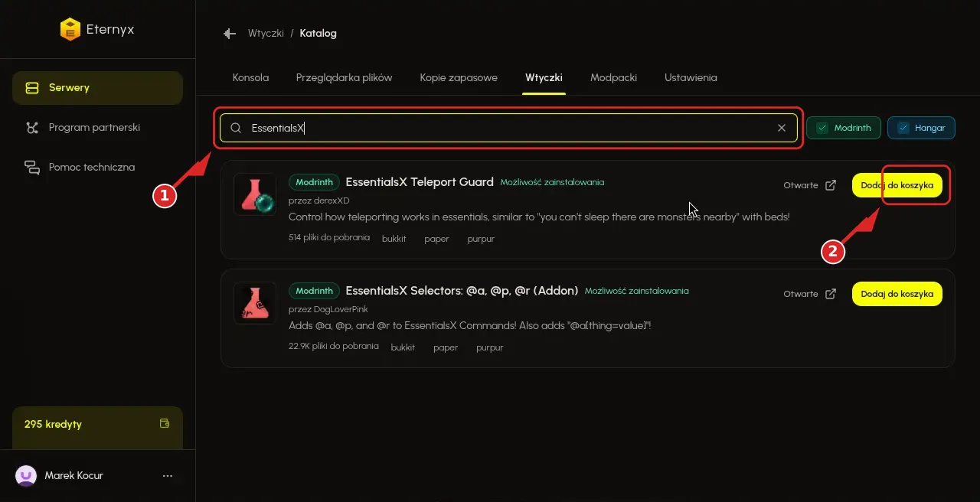Click the Wtyczki breadcrumb link
Image resolution: width=980 pixels, height=502 pixels.
[x=266, y=34]
